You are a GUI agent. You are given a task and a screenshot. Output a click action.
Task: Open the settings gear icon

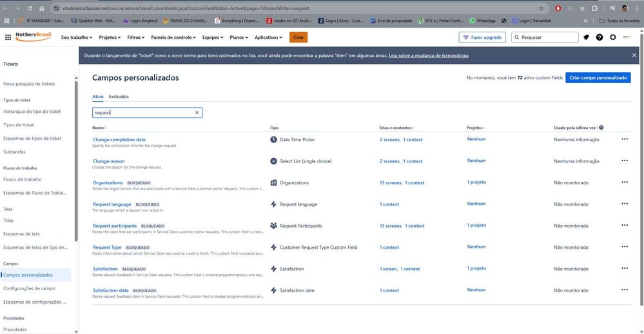613,37
